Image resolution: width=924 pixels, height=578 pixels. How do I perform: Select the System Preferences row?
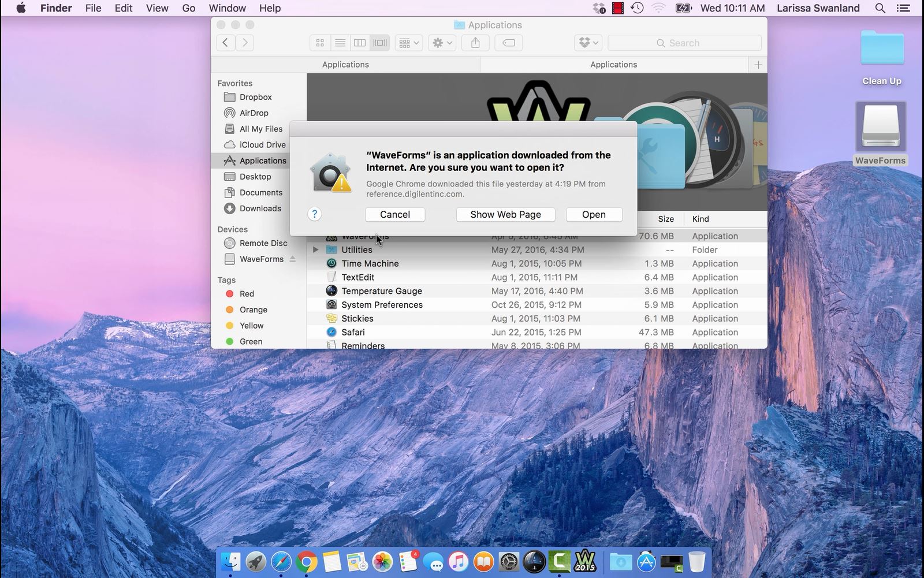(x=537, y=305)
